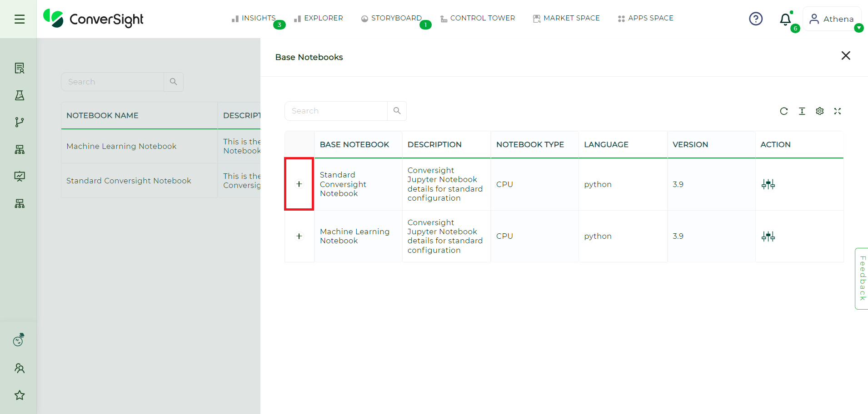Select Machine Learning Notebook in background list
The width and height of the screenshot is (868, 414).
pyautogui.click(x=121, y=146)
